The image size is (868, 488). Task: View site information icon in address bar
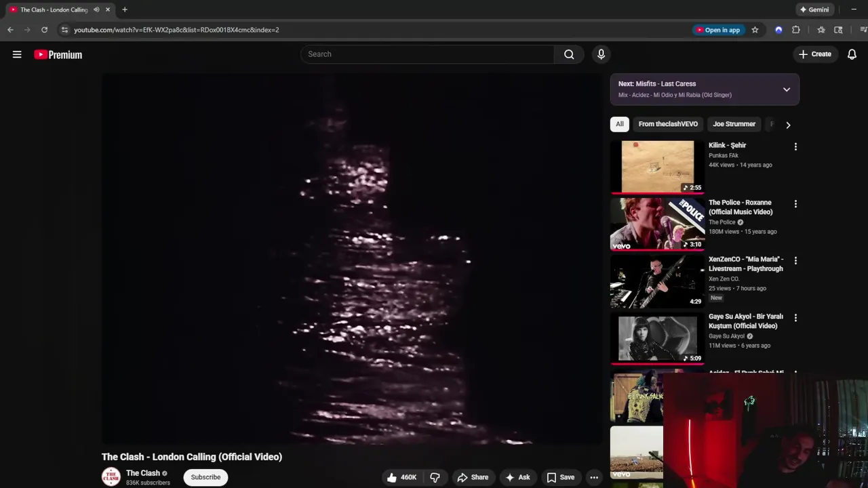point(64,30)
